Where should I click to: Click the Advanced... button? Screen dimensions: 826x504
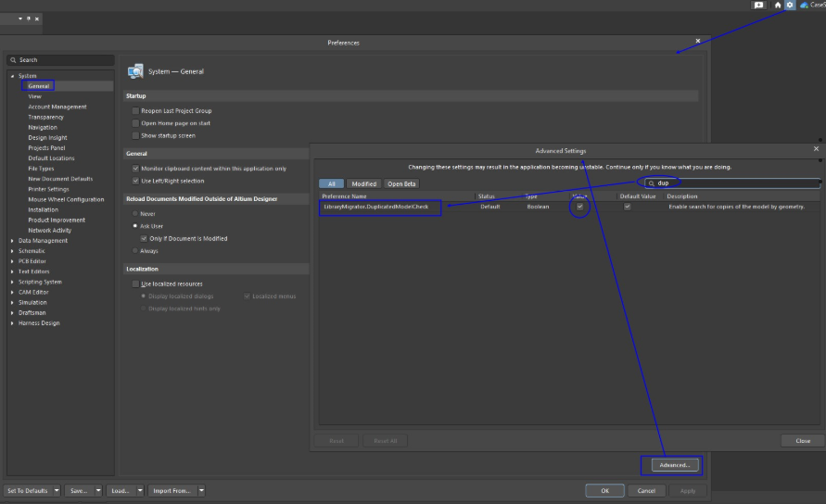pos(670,464)
